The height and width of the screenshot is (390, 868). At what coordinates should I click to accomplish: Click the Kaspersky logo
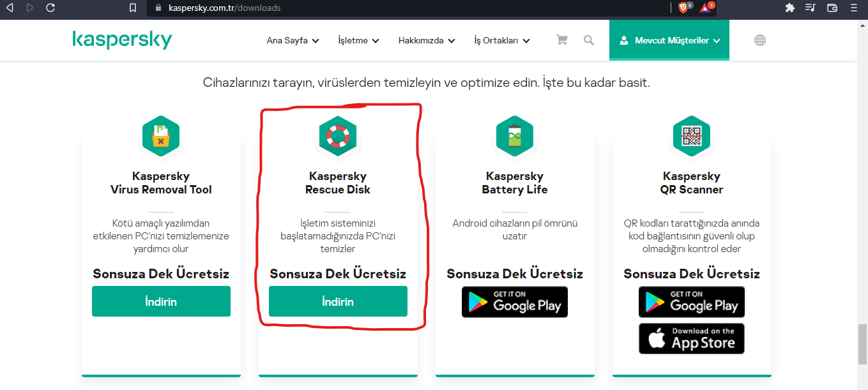122,40
